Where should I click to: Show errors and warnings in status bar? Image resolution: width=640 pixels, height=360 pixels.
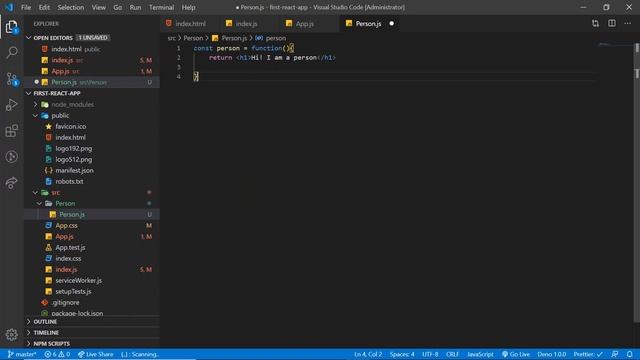[x=57, y=354]
